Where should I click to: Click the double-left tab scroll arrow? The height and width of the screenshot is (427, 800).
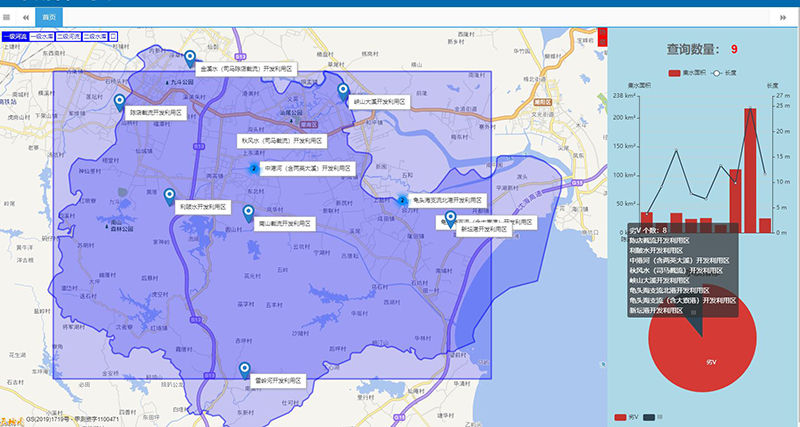point(25,18)
